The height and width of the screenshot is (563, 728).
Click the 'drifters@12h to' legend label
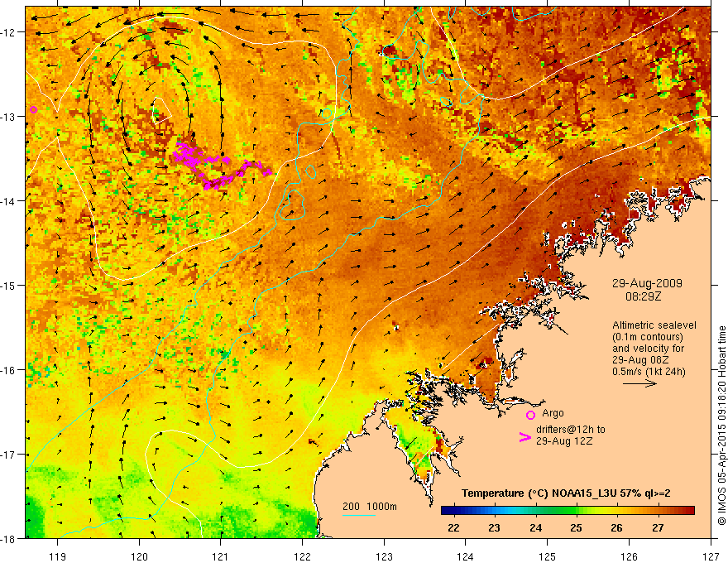[571, 430]
